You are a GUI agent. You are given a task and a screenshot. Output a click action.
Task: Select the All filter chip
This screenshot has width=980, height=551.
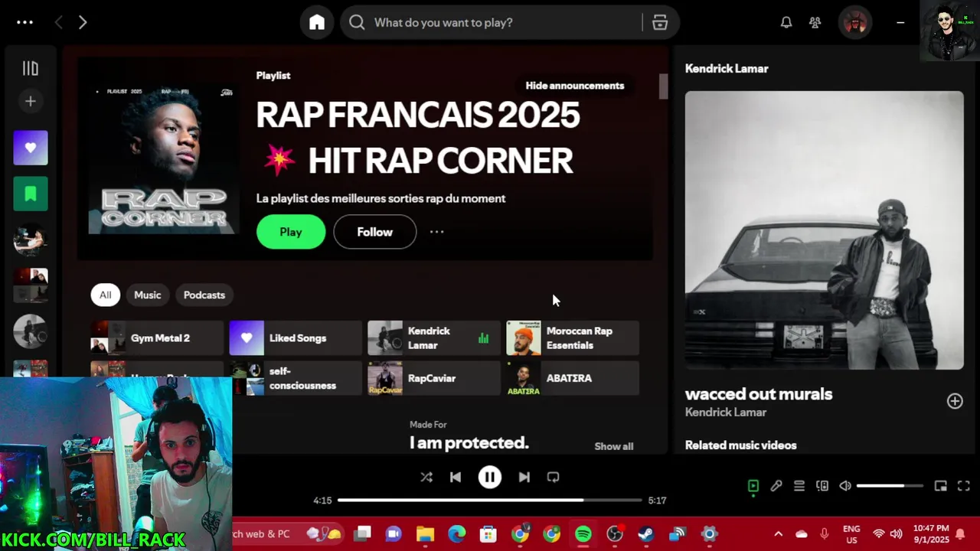(x=105, y=295)
